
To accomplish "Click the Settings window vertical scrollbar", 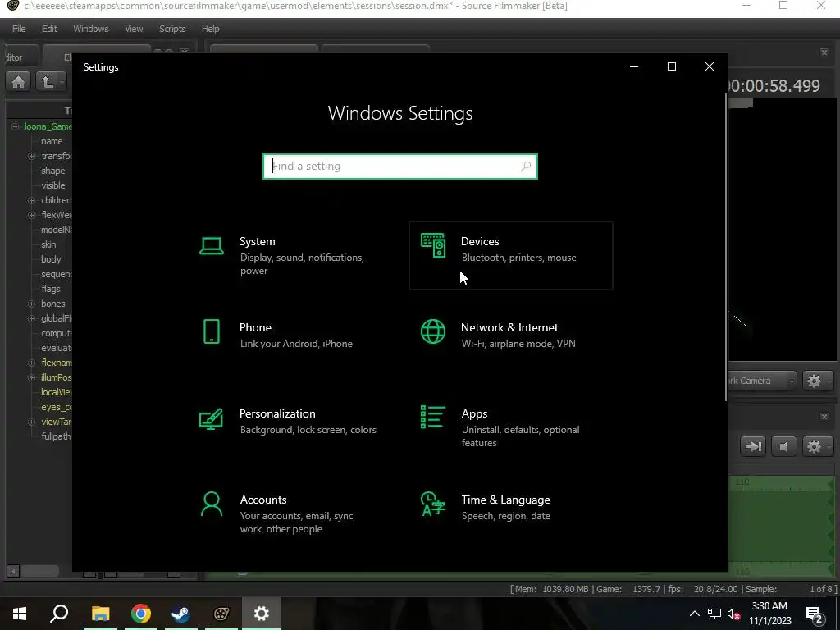I will coord(726,246).
